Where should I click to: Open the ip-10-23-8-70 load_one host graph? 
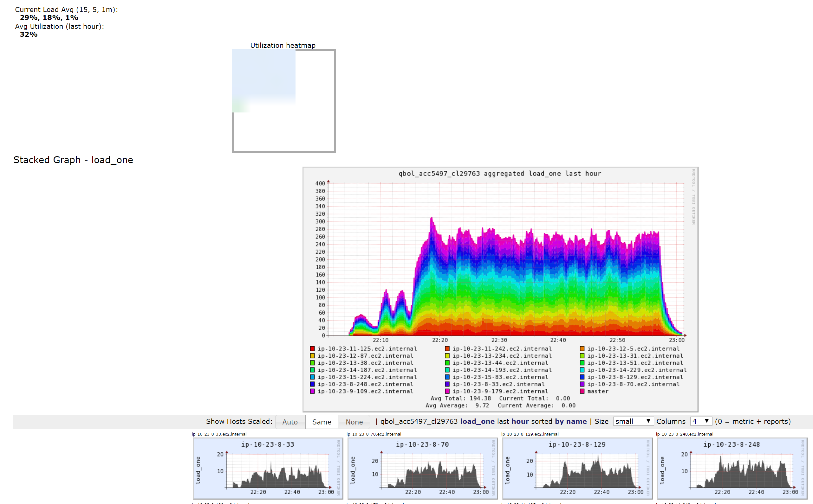coord(422,468)
